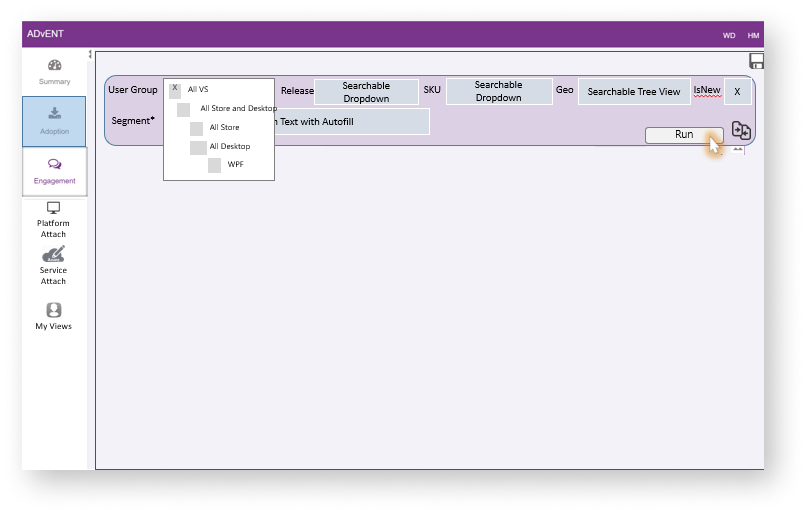Tick the WPF checkbox
Image resolution: width=806 pixels, height=513 pixels.
215,165
